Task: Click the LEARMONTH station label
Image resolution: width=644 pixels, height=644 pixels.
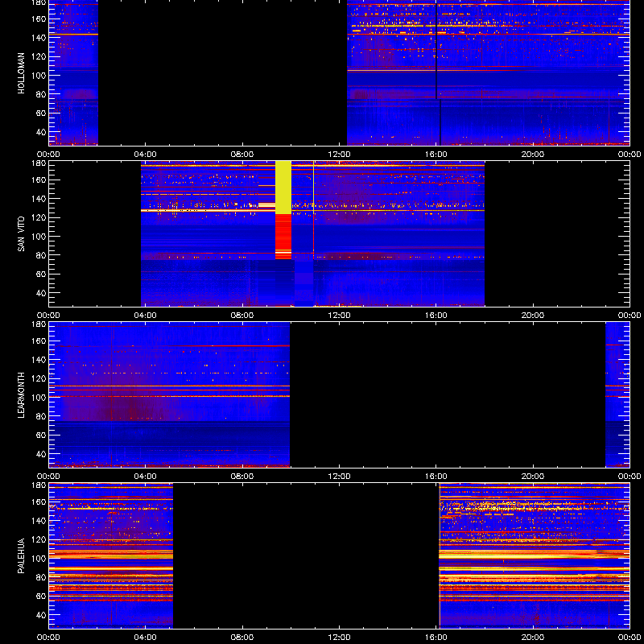Action: 21,395
